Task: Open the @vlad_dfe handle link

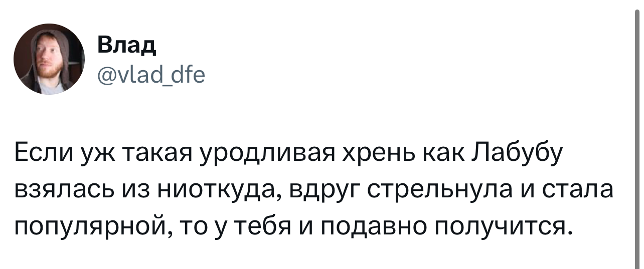Action: point(150,76)
